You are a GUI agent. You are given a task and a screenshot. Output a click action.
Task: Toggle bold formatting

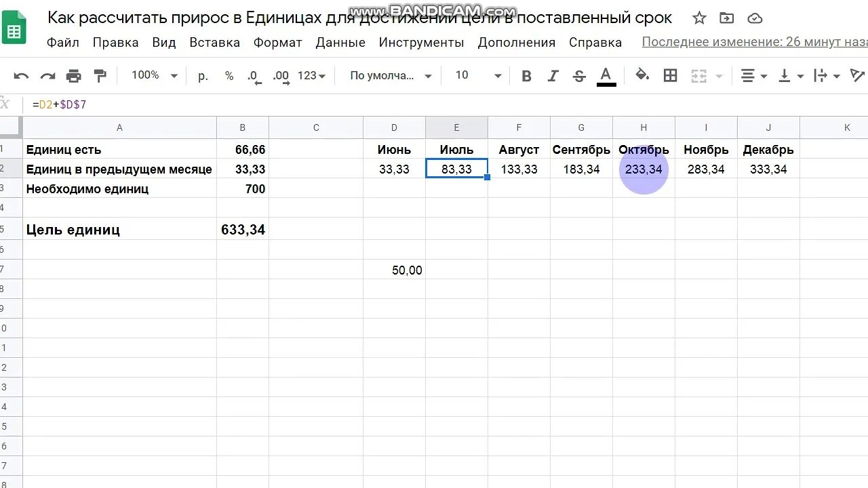coord(526,76)
